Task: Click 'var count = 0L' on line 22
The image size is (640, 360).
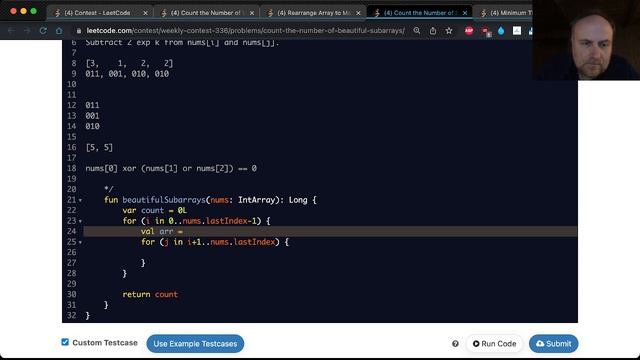Action: tap(154, 211)
